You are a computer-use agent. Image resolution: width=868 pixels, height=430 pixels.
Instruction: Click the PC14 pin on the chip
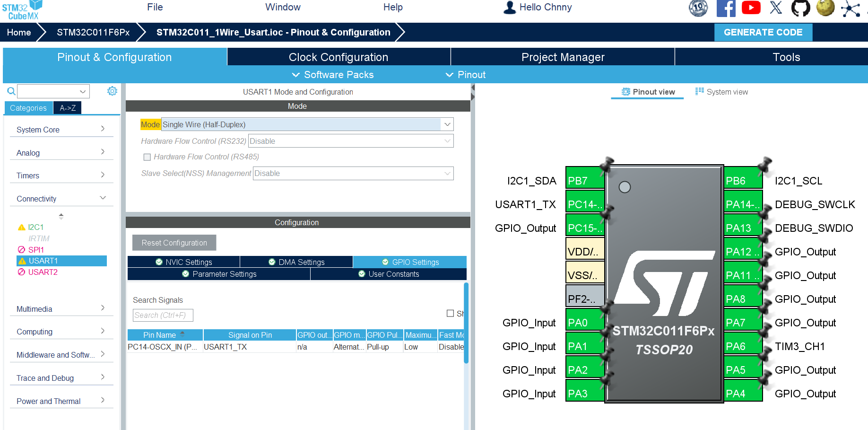[x=585, y=202]
